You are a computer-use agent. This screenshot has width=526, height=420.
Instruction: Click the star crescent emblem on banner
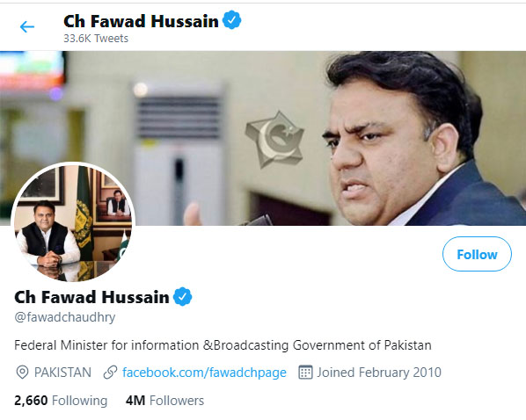[x=274, y=140]
